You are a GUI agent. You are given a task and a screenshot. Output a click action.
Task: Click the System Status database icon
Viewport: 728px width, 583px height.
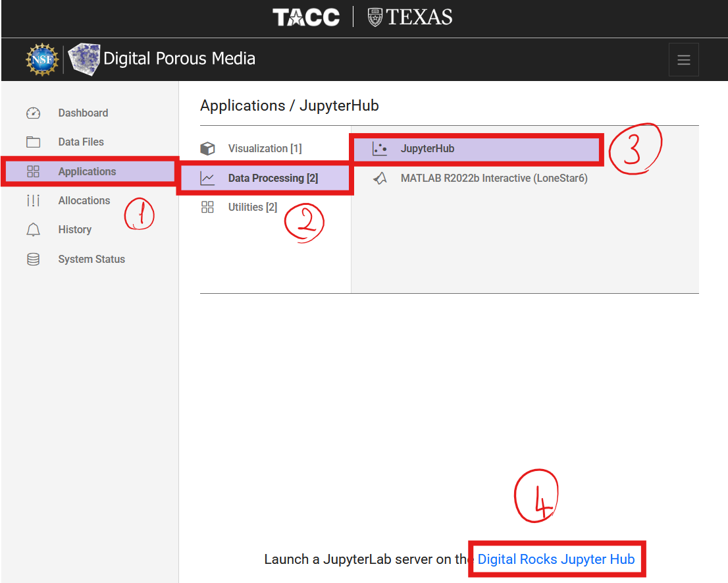33,259
